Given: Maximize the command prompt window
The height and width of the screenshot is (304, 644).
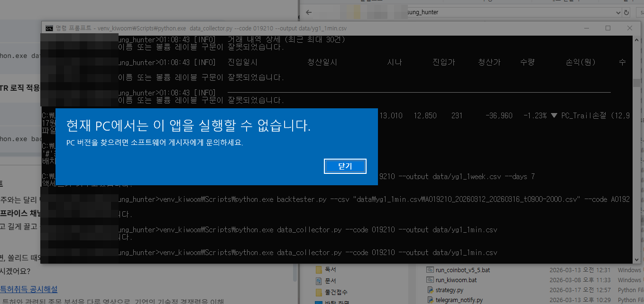Looking at the screenshot, I should coord(608,28).
